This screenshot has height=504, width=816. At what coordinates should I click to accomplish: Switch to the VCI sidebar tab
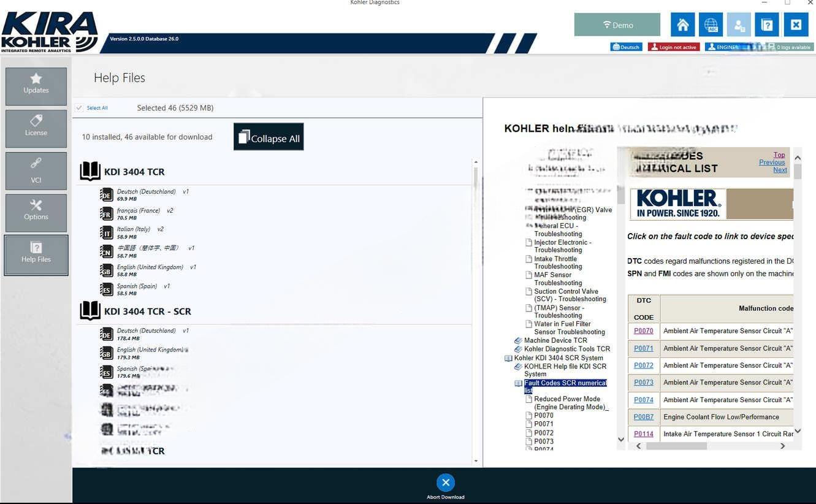pos(36,171)
